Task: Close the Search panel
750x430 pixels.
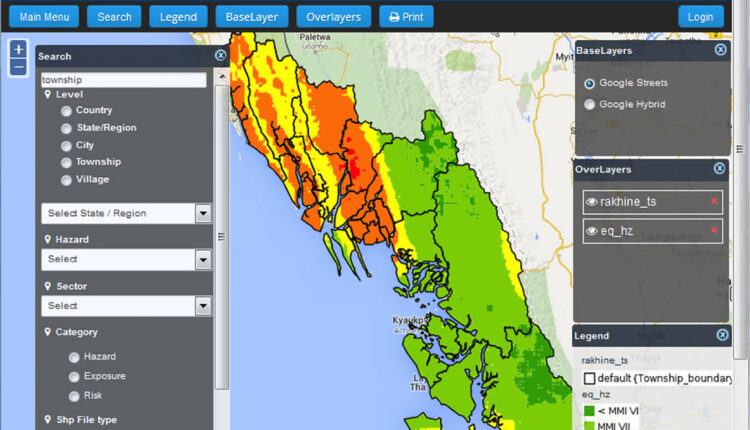Action: pyautogui.click(x=220, y=56)
